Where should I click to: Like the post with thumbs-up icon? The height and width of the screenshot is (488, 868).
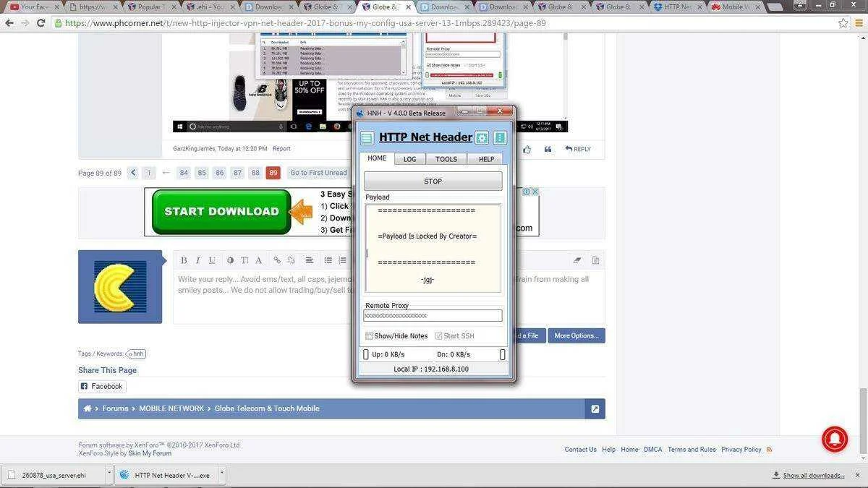point(527,149)
